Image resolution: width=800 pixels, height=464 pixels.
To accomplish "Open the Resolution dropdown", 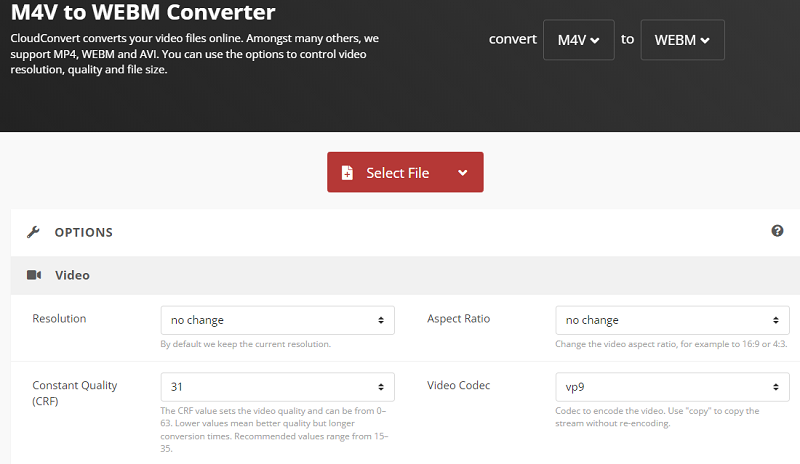I will tap(277, 320).
